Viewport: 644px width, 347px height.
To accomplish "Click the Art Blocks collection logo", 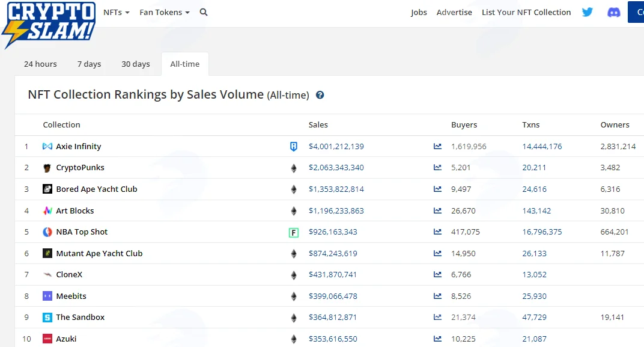I will pos(47,210).
